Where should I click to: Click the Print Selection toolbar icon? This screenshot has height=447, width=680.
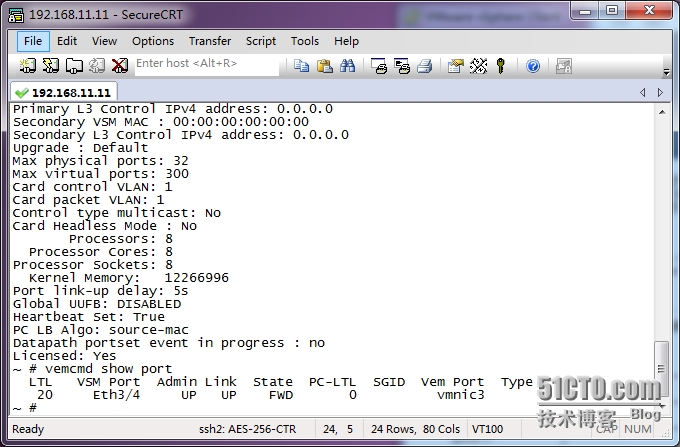(x=402, y=66)
